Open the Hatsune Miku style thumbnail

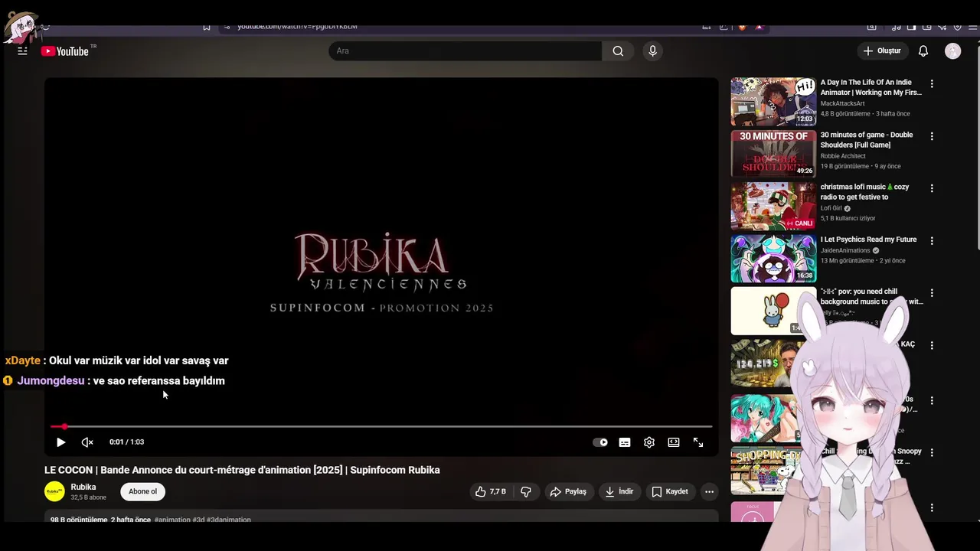766,419
